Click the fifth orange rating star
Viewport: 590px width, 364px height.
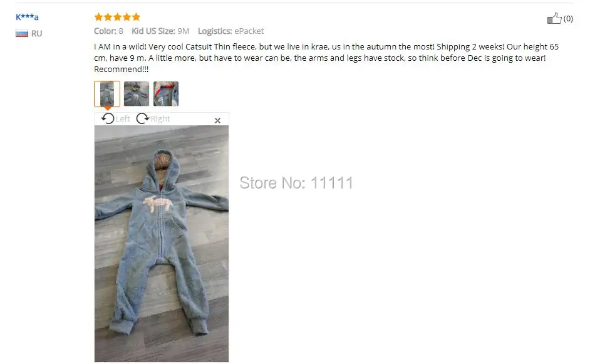(136, 17)
